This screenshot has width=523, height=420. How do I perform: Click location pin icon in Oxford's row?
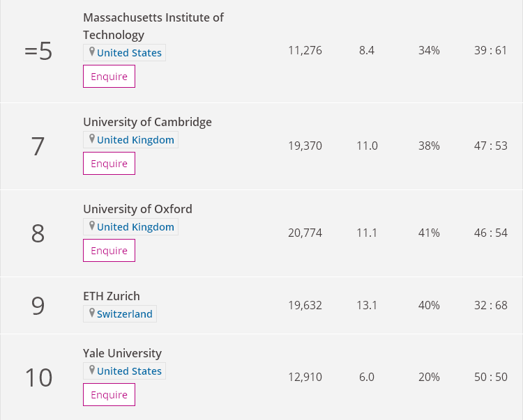(x=91, y=226)
